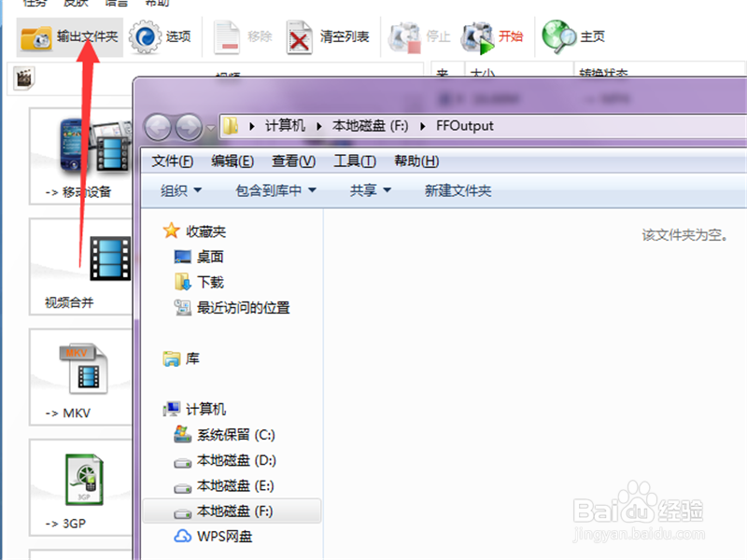Select the 视频合并 video merge tool
Image resolution: width=747 pixels, height=560 pixels.
click(80, 267)
